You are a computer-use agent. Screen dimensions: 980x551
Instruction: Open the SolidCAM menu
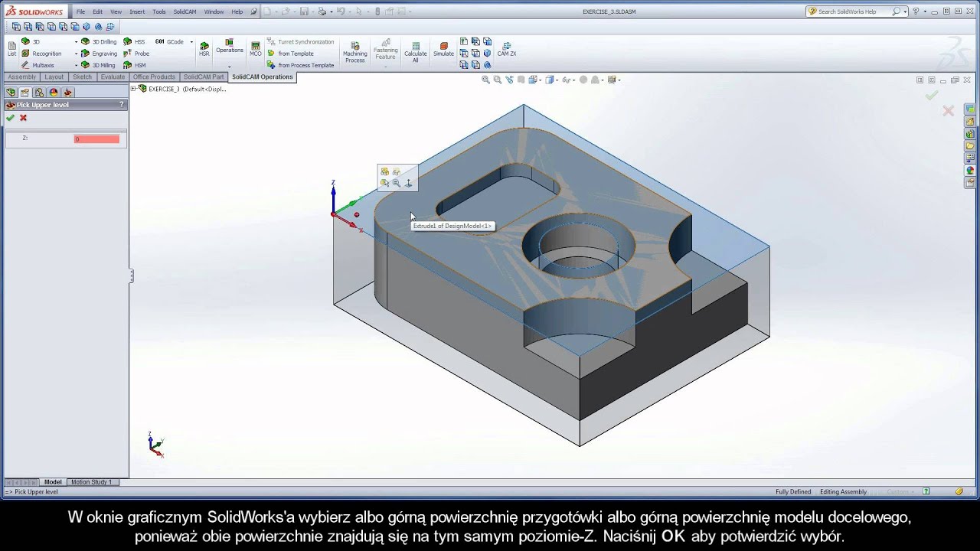pyautogui.click(x=185, y=11)
